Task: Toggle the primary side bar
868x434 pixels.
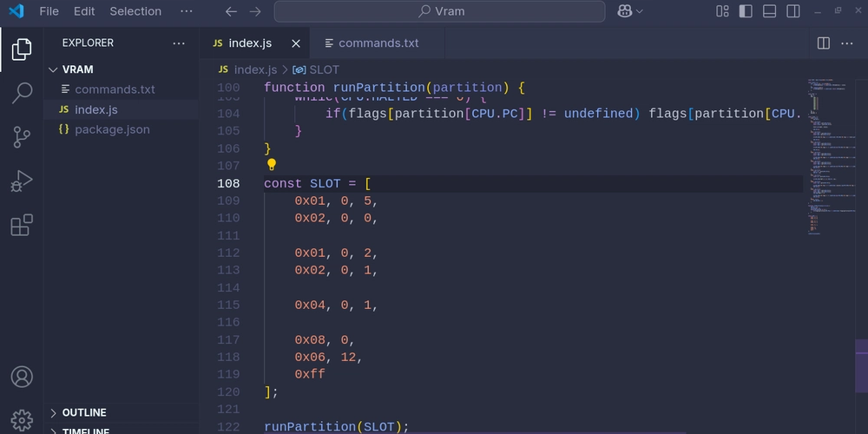Action: [746, 11]
